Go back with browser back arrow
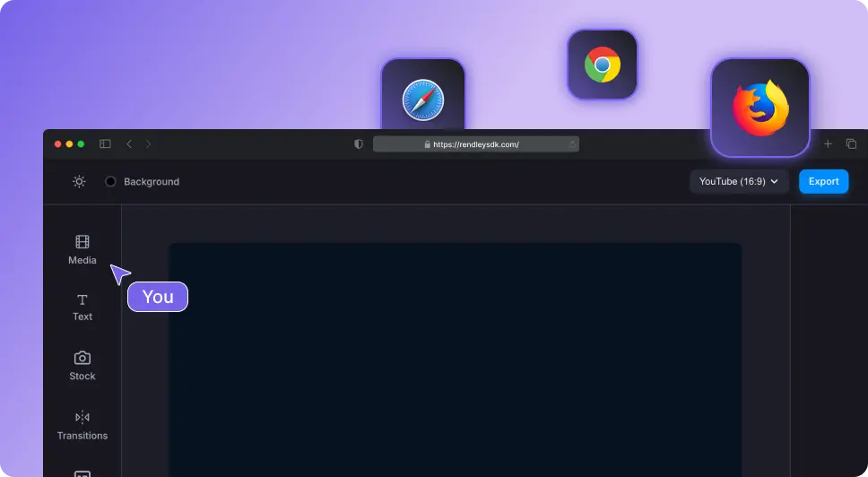The width and height of the screenshot is (868, 477). coord(129,143)
